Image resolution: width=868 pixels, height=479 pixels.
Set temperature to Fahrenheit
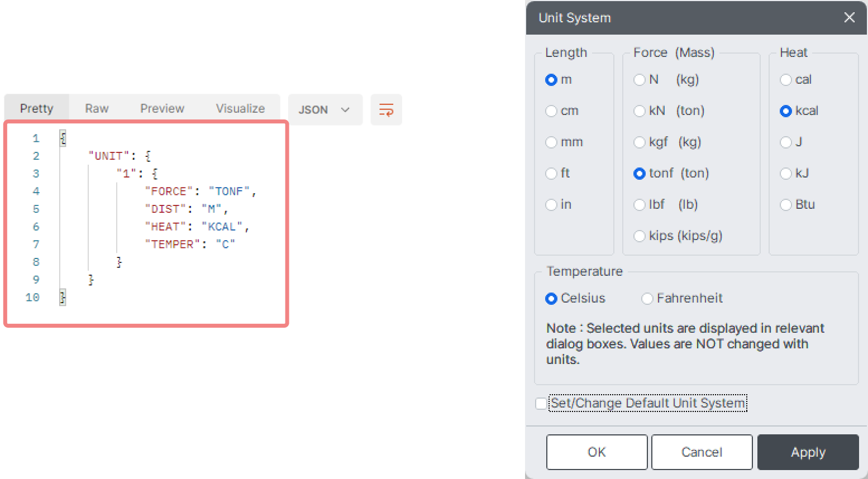[647, 299]
